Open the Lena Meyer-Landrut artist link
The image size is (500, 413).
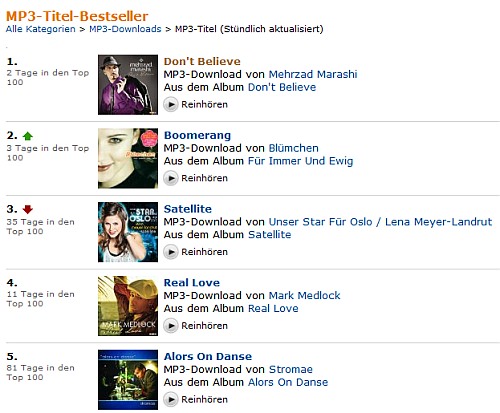[x=438, y=222]
